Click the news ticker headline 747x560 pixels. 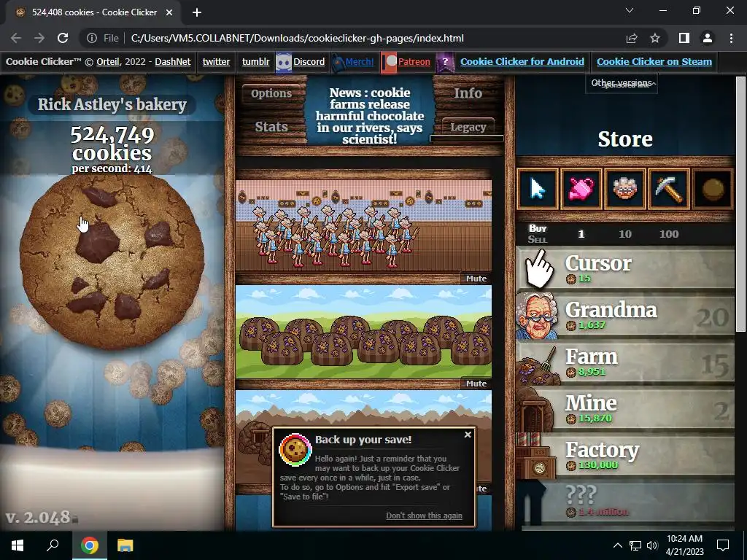pos(370,116)
